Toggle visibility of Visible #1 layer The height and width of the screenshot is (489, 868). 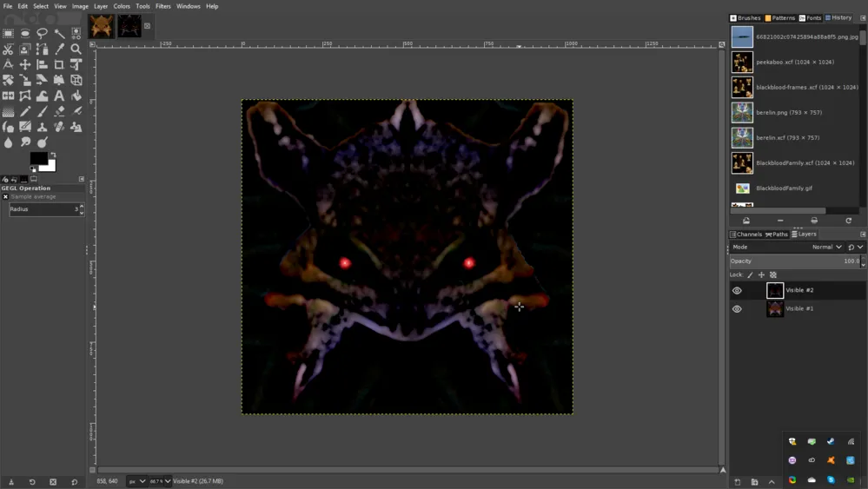[x=737, y=308]
